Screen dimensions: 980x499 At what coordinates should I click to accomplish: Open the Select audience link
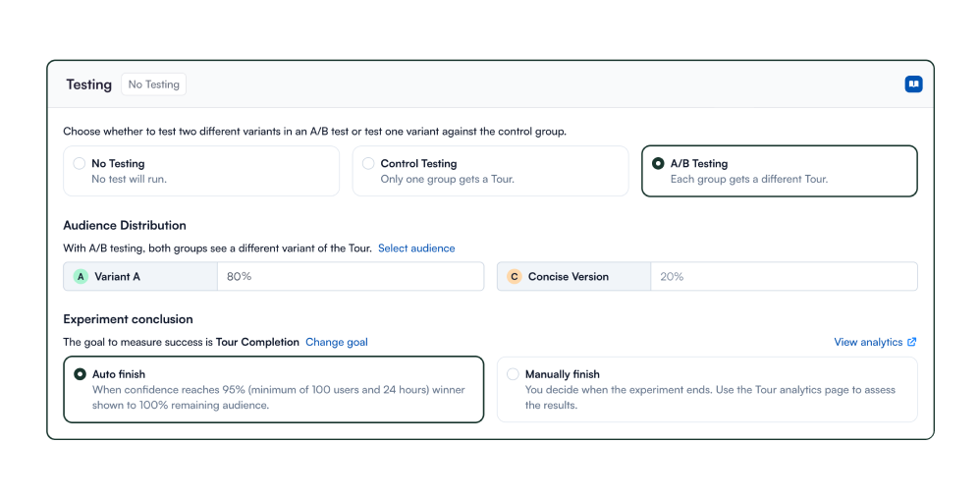(416, 249)
